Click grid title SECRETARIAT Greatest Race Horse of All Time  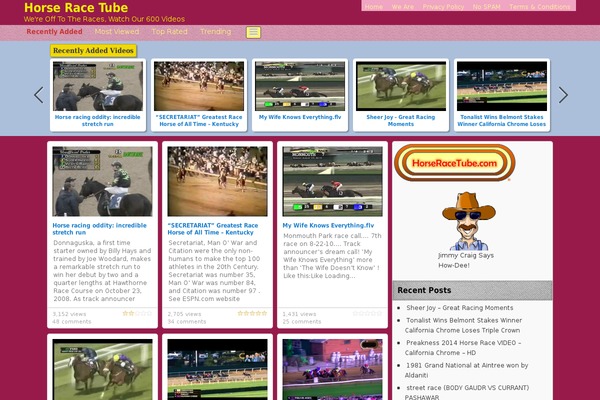pyautogui.click(x=213, y=229)
